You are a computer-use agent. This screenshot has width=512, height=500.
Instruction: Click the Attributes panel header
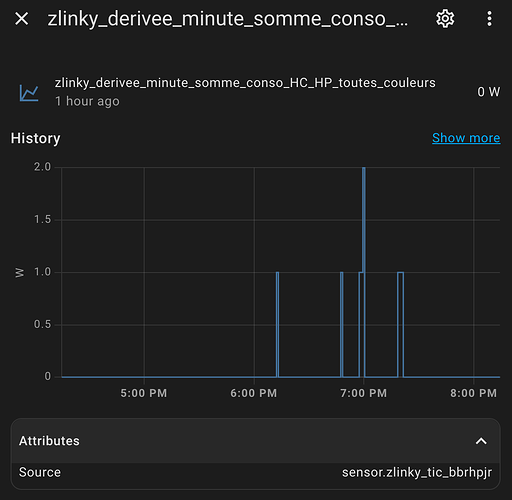255,441
